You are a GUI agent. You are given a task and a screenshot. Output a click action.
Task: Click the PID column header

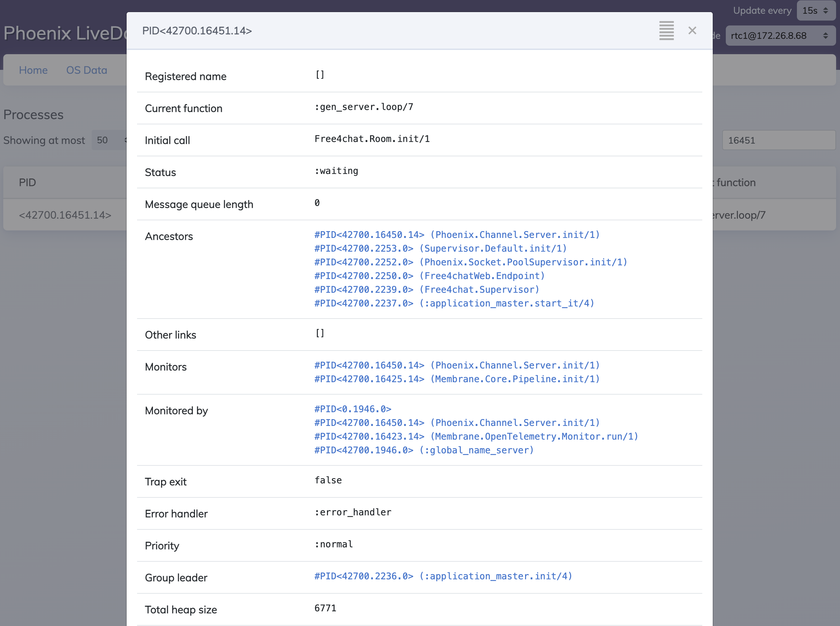(27, 182)
